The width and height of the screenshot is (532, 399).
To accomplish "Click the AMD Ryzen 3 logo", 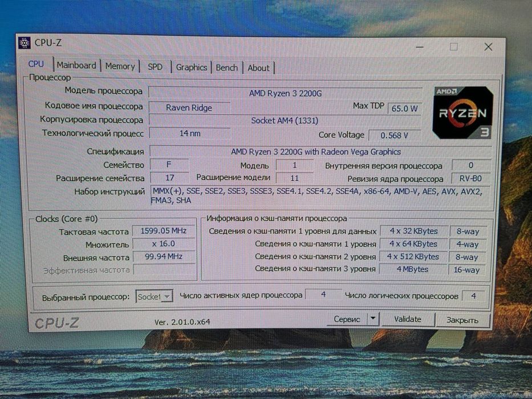I will pyautogui.click(x=463, y=113).
